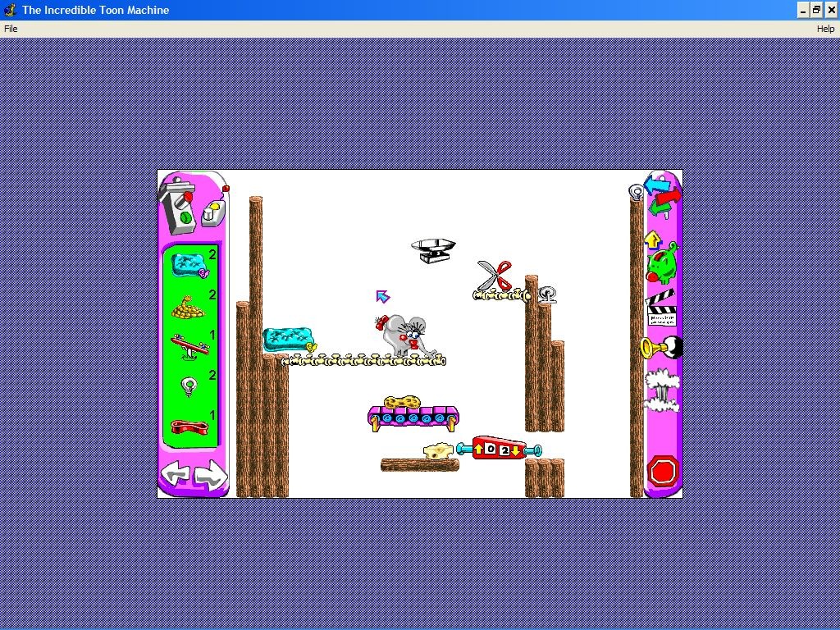The height and width of the screenshot is (630, 840).
Task: Show previous parts with left bin arrow
Action: (176, 475)
